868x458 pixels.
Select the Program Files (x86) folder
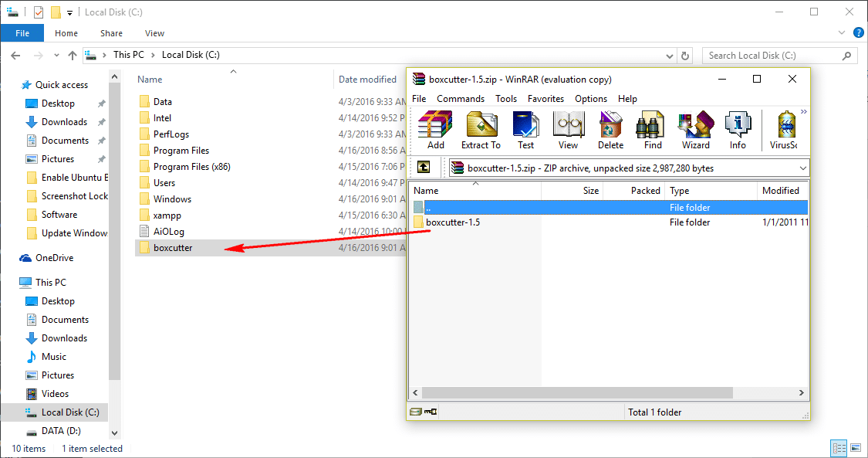pos(191,167)
